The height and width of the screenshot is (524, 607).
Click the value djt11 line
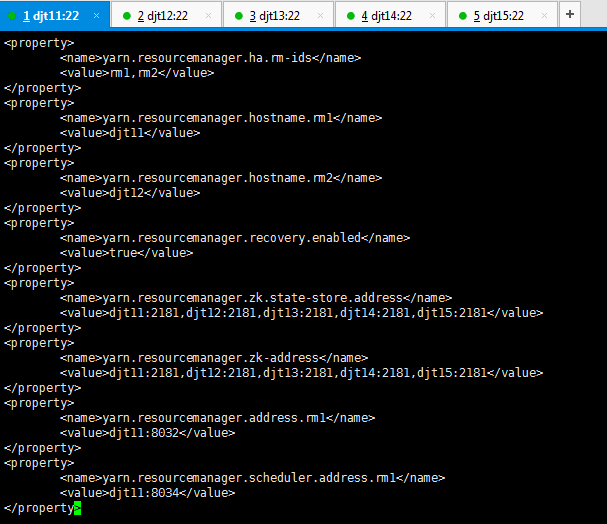tap(130, 133)
